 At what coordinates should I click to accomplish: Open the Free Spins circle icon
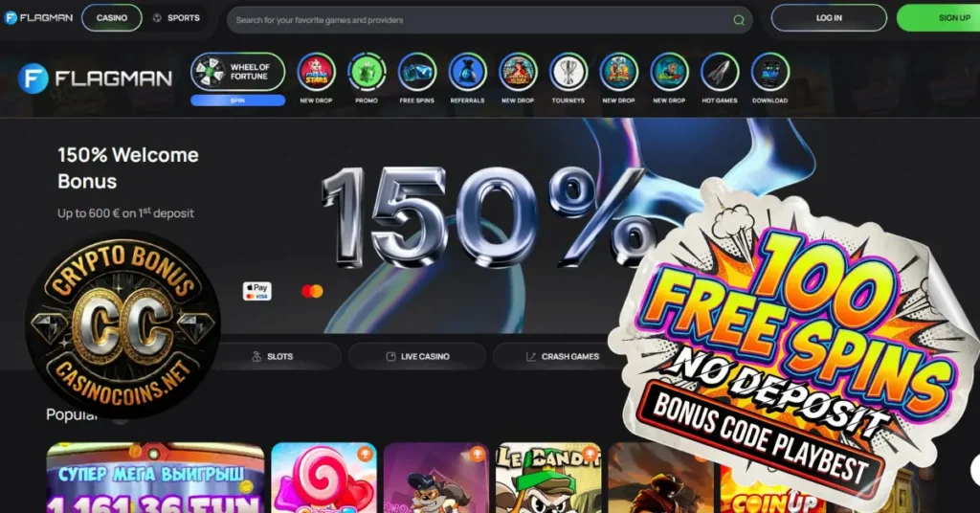click(x=417, y=72)
